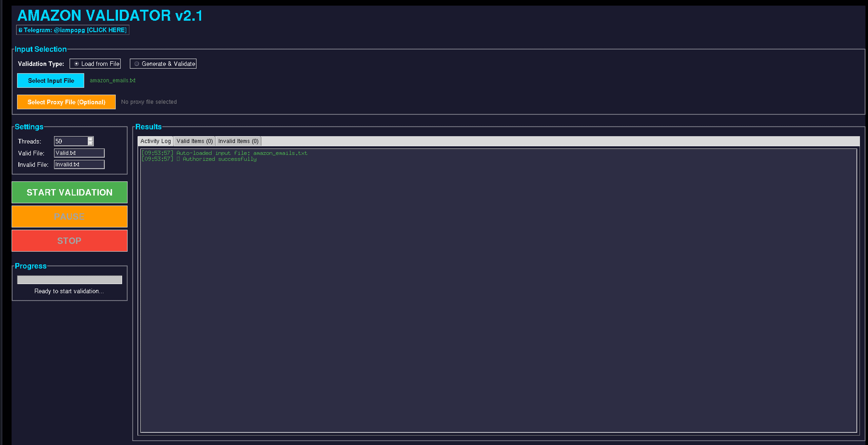Focus the Threads value field showing 50

(71, 141)
